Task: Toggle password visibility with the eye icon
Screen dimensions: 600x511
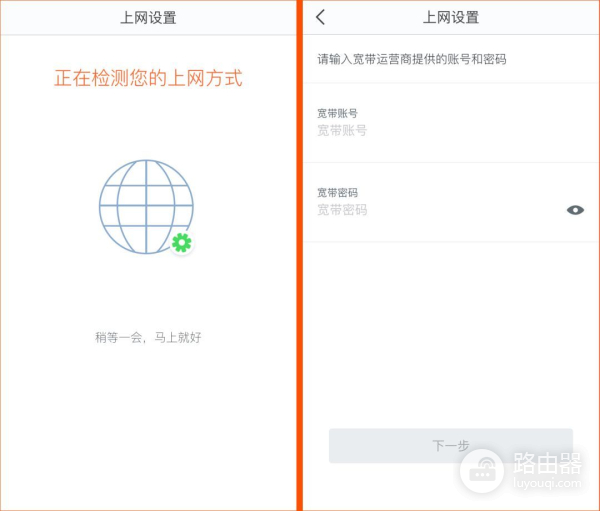Action: point(575,210)
